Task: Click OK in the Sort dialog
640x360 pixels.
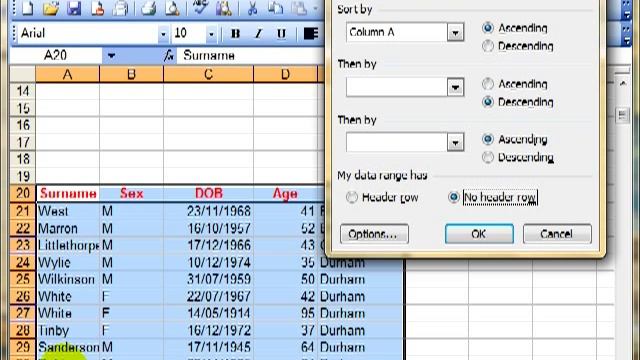Action: 479,234
